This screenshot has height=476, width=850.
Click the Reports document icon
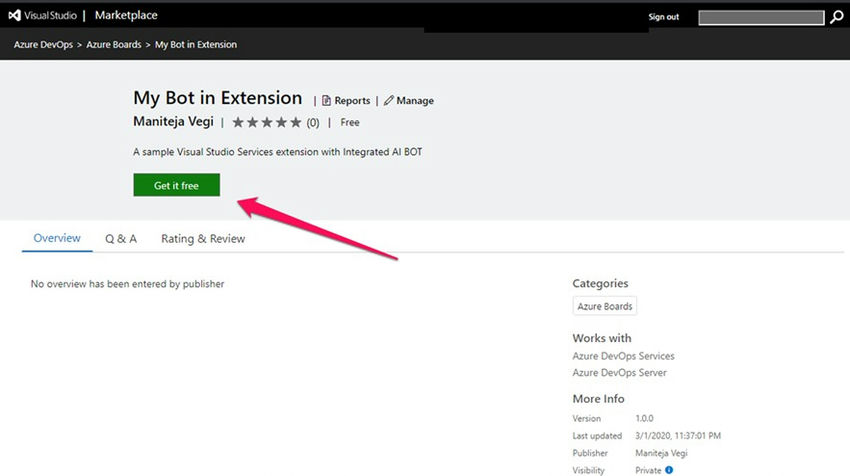[x=326, y=101]
